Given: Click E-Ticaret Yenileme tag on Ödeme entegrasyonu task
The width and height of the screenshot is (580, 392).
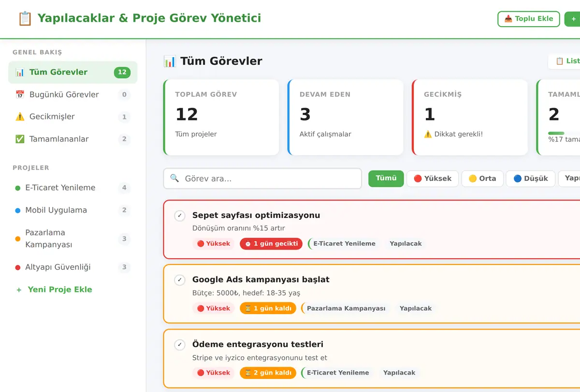Looking at the screenshot, I should click(338, 373).
